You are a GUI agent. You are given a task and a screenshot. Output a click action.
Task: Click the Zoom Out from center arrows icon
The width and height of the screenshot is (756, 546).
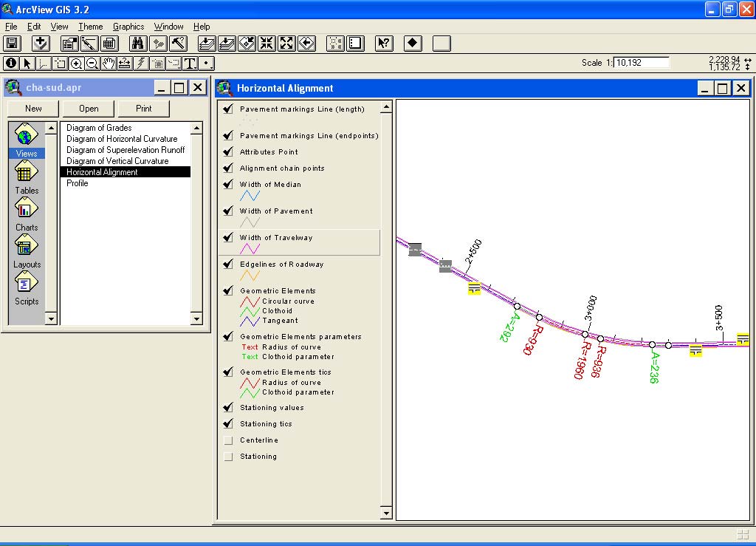pos(287,44)
